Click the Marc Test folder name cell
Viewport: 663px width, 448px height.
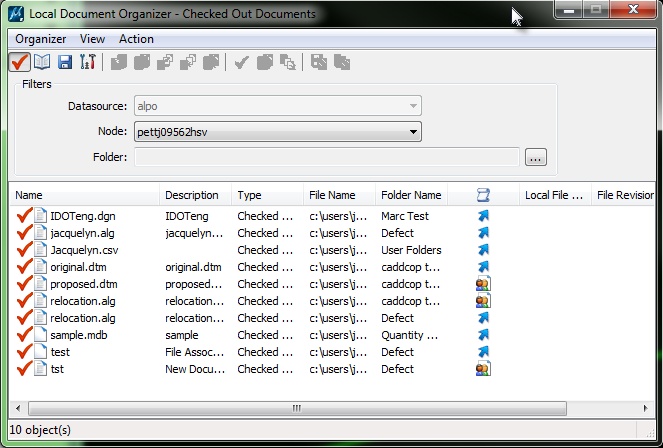(x=405, y=216)
